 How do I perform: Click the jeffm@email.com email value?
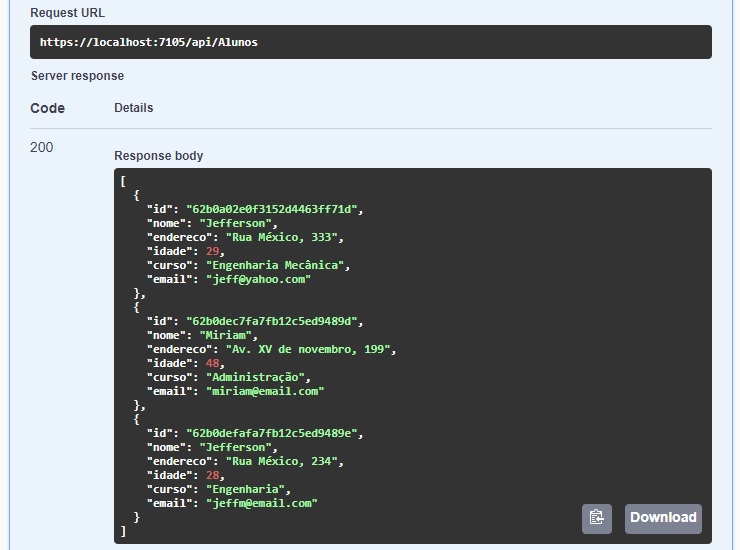260,504
